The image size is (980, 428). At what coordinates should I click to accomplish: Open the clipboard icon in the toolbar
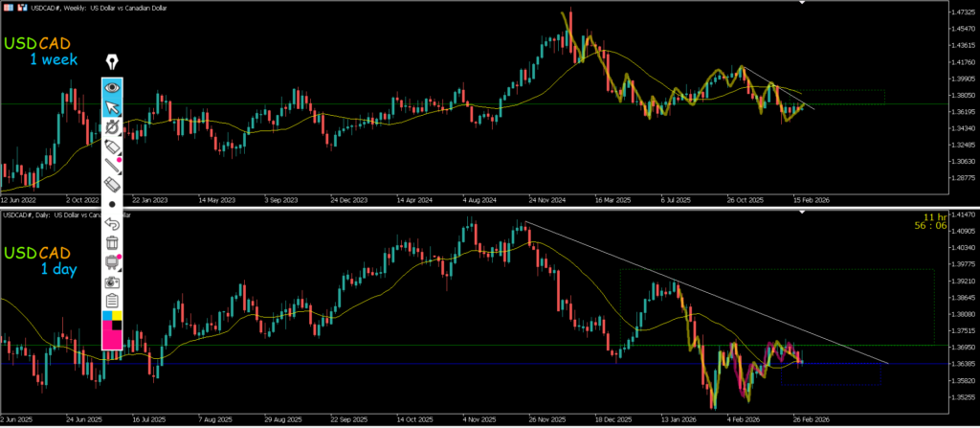click(112, 302)
